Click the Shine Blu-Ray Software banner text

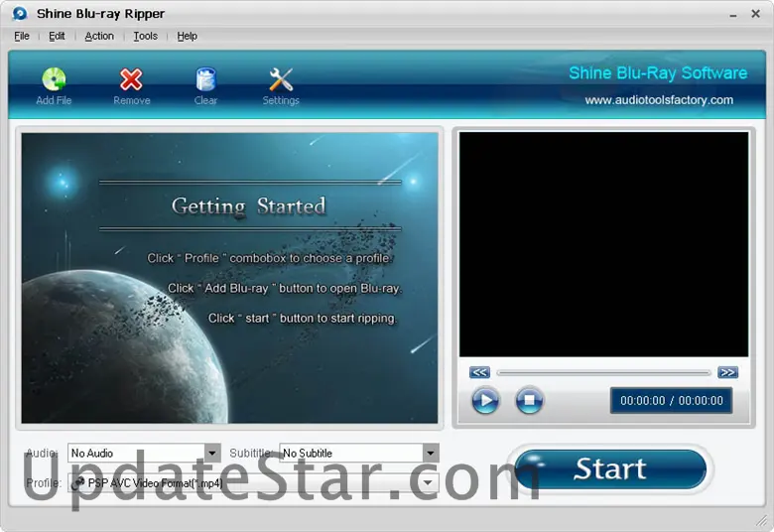658,73
